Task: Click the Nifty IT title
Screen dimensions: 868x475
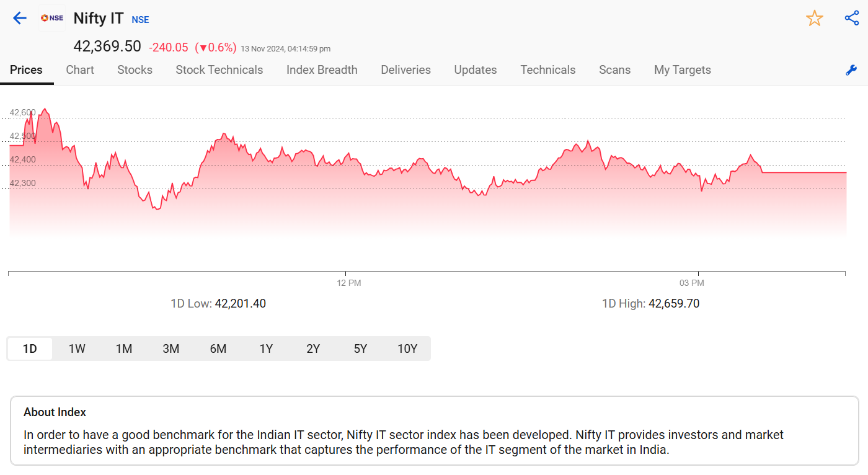Action: (x=99, y=19)
